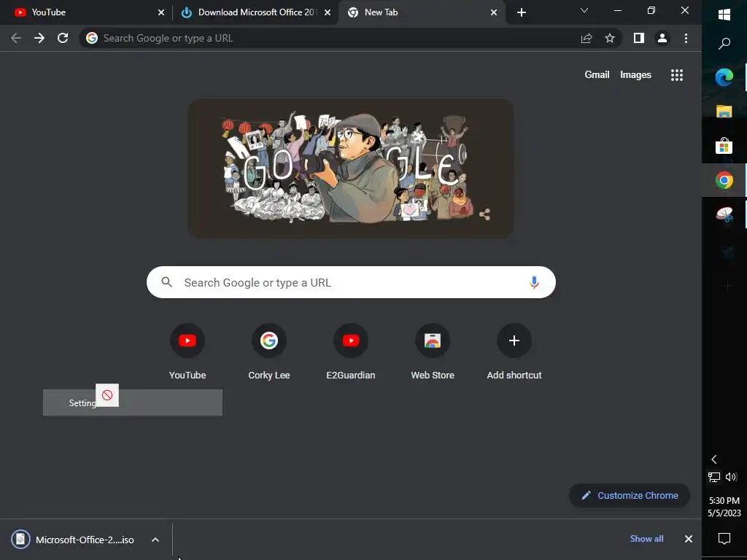
Task: Go forward using the forward arrow
Action: pyautogui.click(x=39, y=38)
